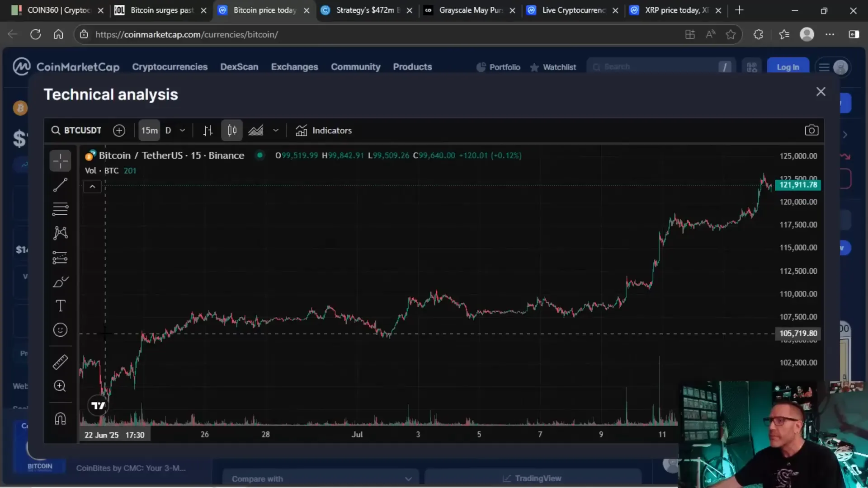Viewport: 868px width, 488px height.
Task: Open the emoji icons tool
Action: coord(60,330)
